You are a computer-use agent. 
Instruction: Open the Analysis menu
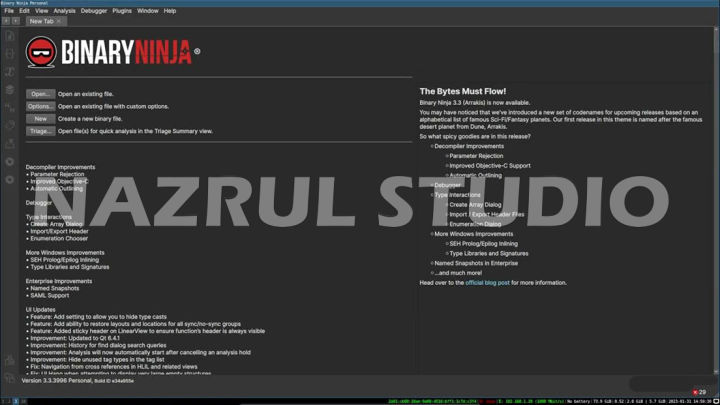coord(64,11)
